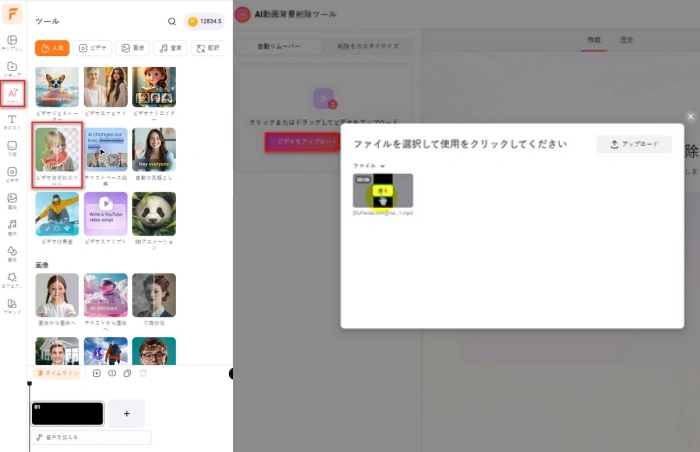Viewport: 700px width, 452px height.
Task: Select the black scene 01 clip
Action: click(67, 414)
